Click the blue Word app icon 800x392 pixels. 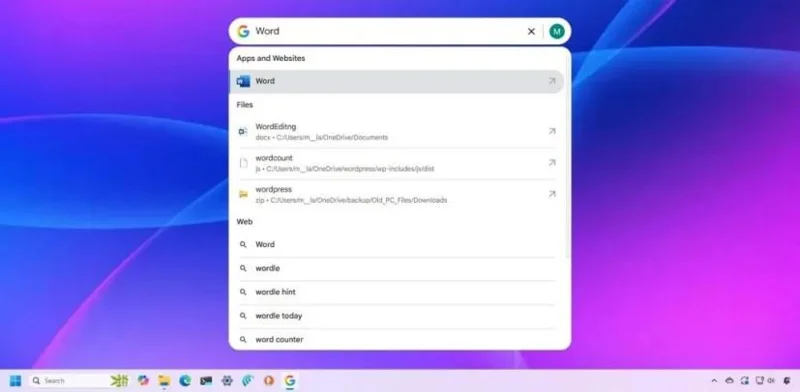tap(243, 81)
